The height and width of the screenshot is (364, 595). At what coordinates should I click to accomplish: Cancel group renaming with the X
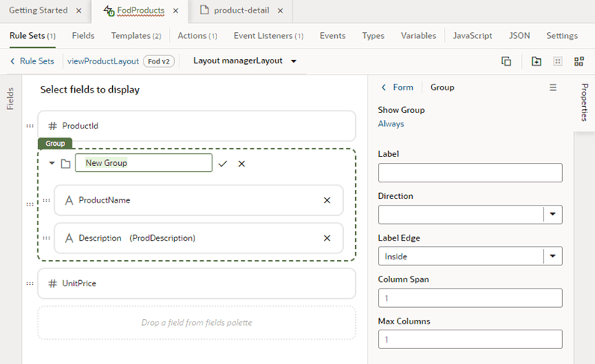241,164
